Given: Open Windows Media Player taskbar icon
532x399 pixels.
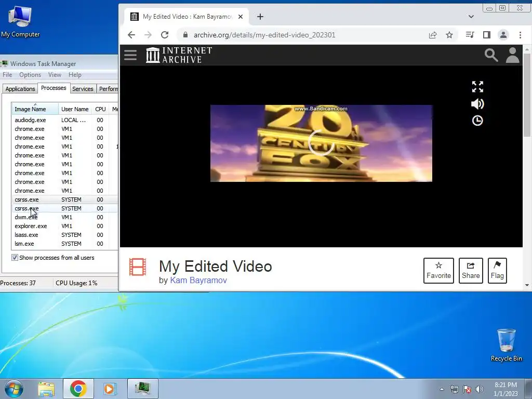Looking at the screenshot, I should tap(109, 389).
